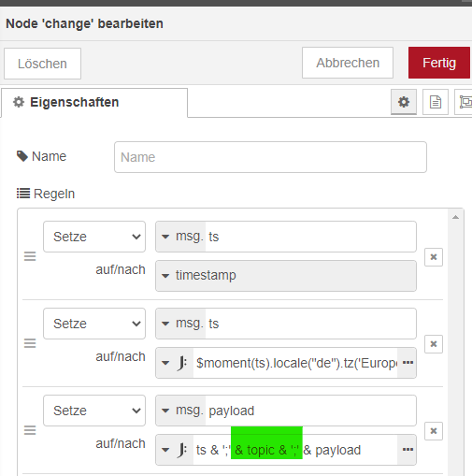Remove the $moment expression rule
The height and width of the screenshot is (476, 472).
point(434,344)
